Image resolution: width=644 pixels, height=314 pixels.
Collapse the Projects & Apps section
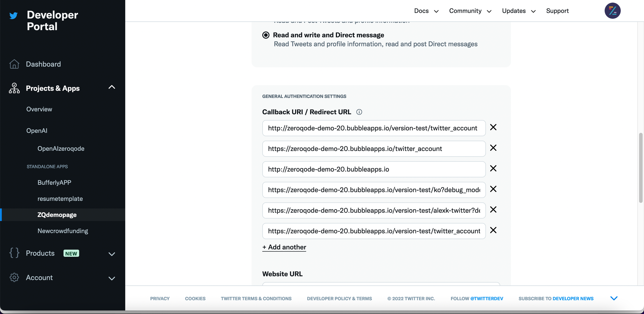coord(112,87)
